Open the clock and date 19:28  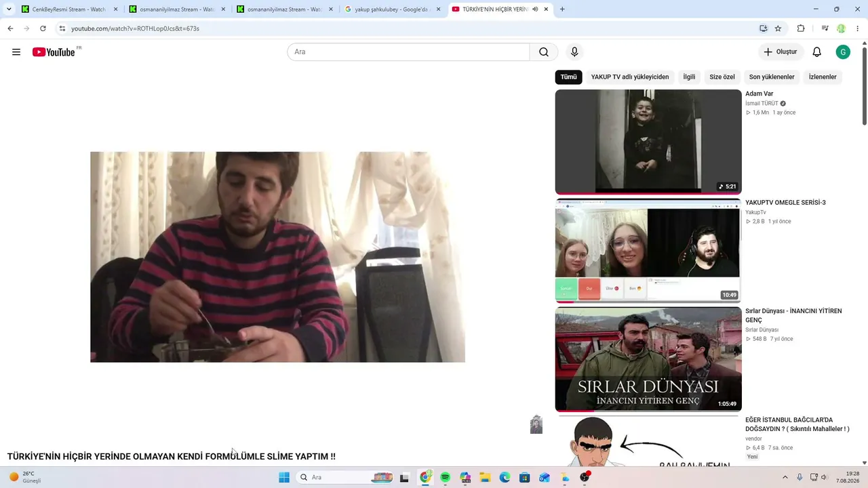pyautogui.click(x=848, y=477)
